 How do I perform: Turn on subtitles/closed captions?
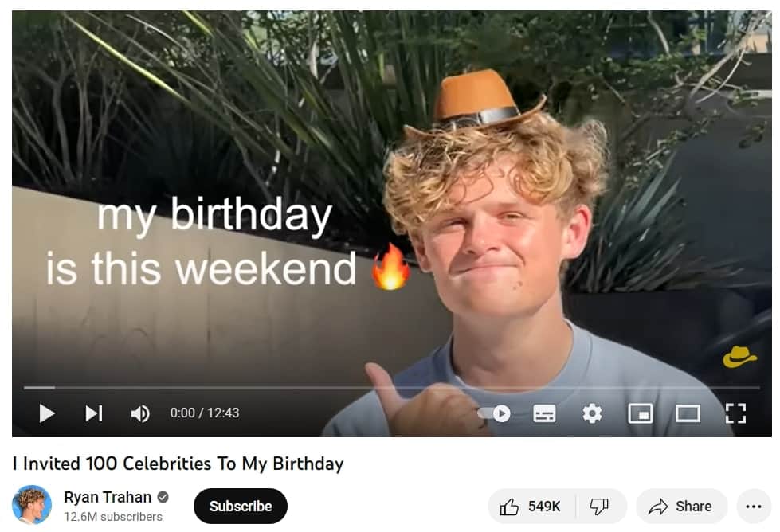coord(544,413)
